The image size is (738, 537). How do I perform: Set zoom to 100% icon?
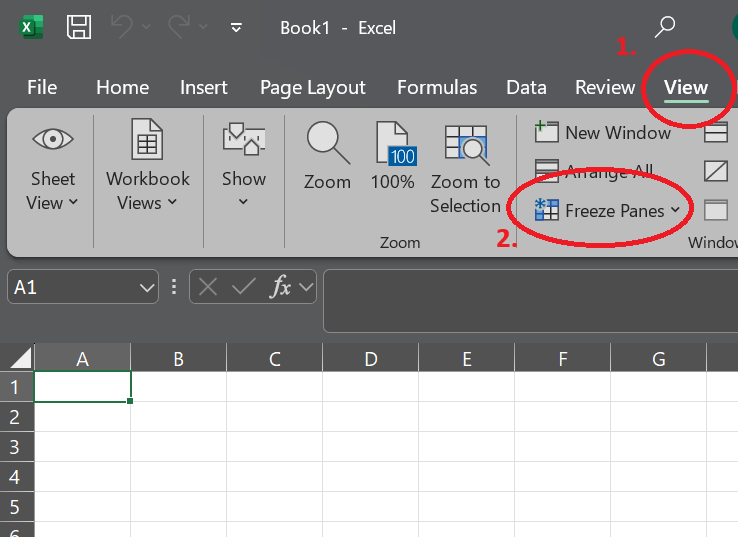pyautogui.click(x=393, y=155)
